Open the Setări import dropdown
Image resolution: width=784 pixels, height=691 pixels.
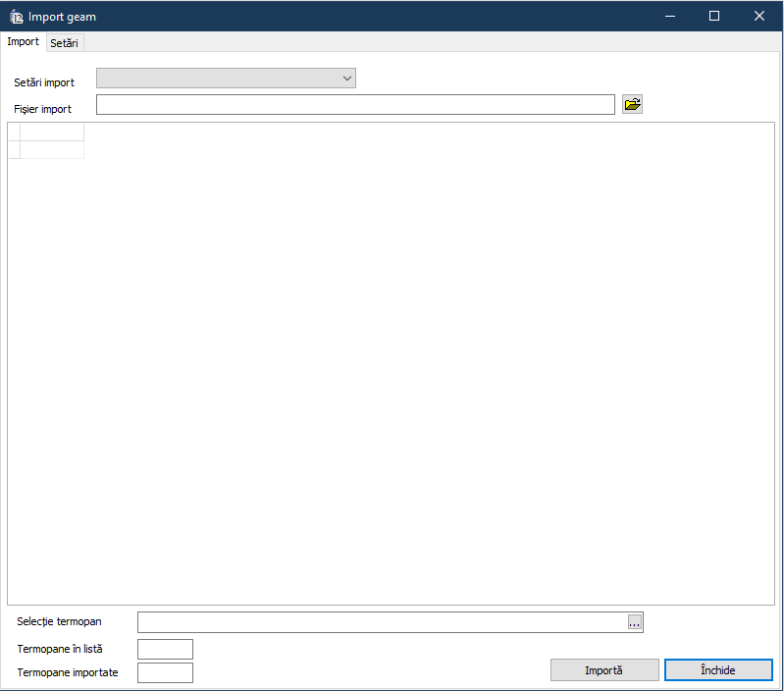coord(226,79)
